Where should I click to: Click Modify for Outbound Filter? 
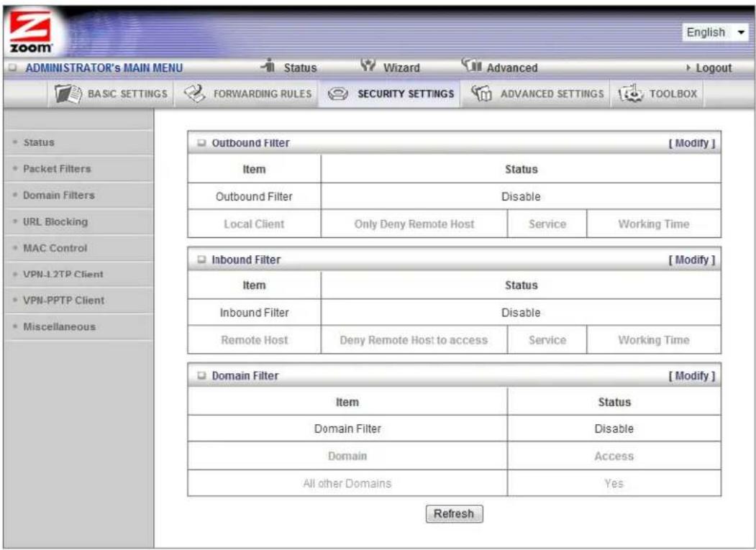point(691,143)
